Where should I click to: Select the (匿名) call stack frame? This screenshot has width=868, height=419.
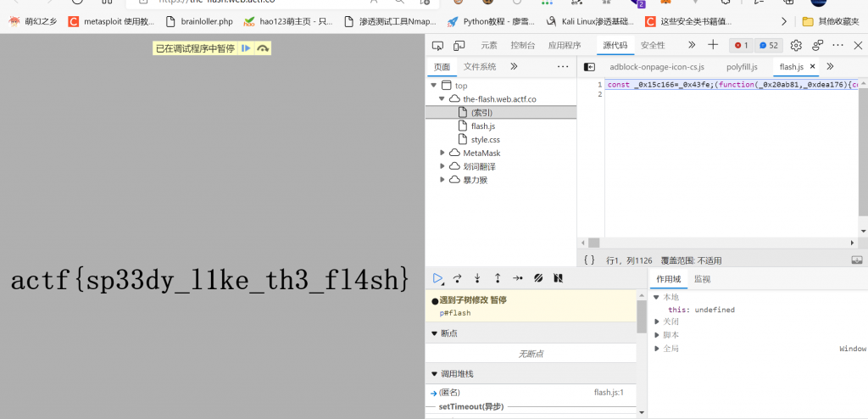449,393
